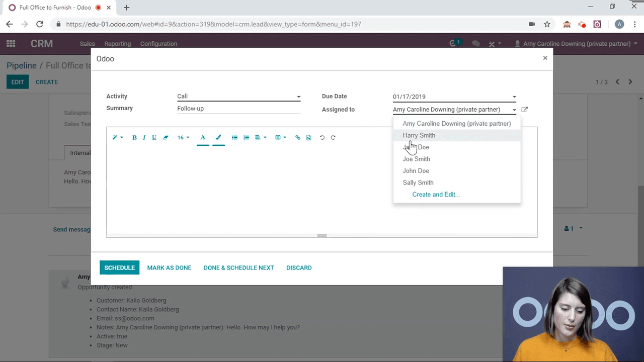Undo the last editor change
This screenshot has height=362, width=644.
(x=322, y=138)
